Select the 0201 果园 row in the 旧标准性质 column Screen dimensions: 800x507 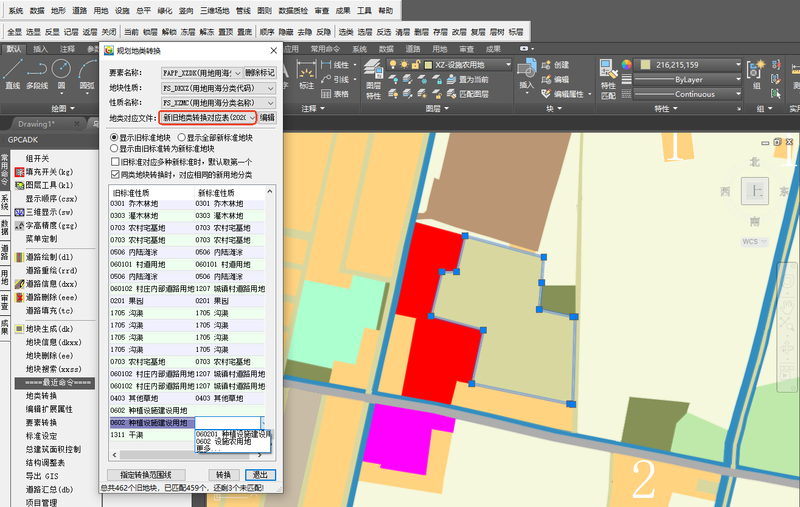point(152,301)
